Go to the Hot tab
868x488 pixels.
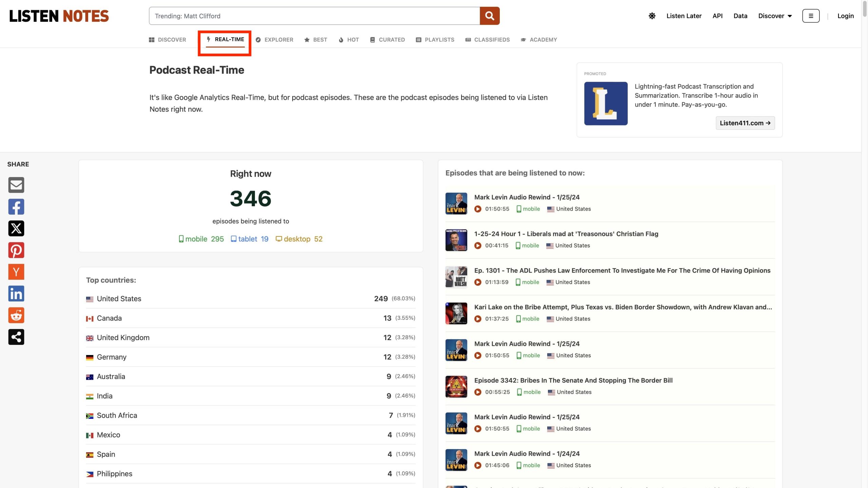(x=349, y=40)
